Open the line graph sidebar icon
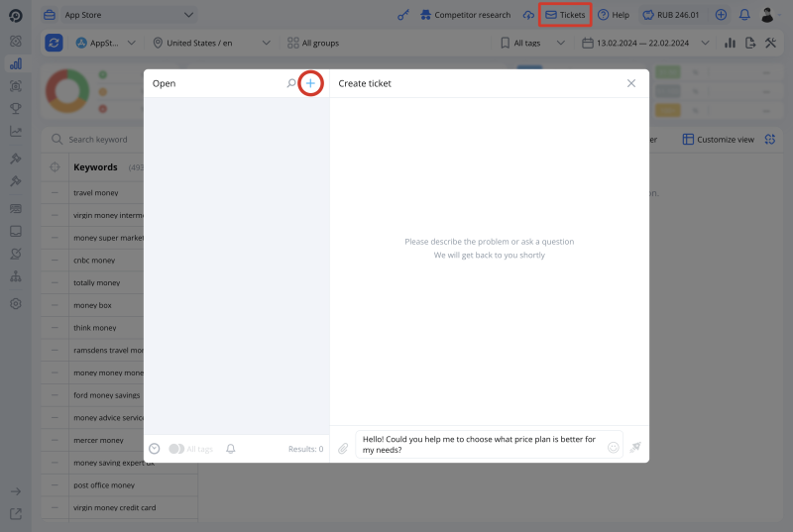 (16, 132)
